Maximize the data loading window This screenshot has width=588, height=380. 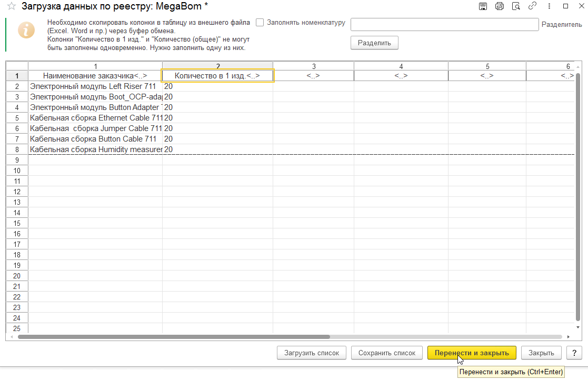565,6
